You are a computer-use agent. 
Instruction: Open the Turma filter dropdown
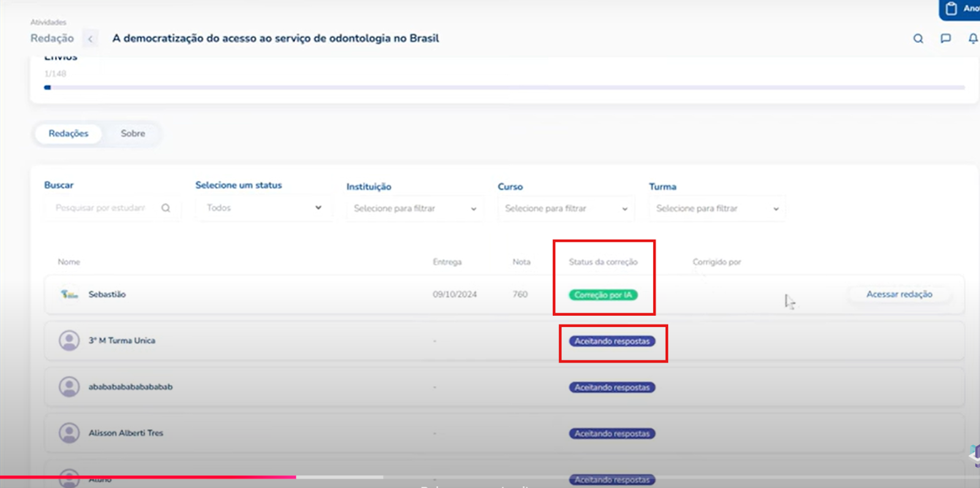[x=717, y=208]
